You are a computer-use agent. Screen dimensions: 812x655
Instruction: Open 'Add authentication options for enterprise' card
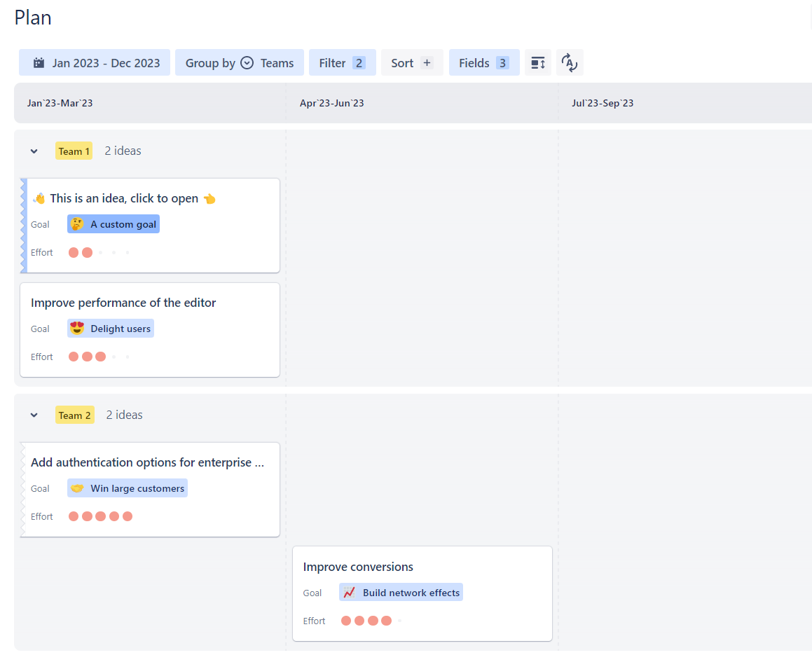tap(150, 489)
